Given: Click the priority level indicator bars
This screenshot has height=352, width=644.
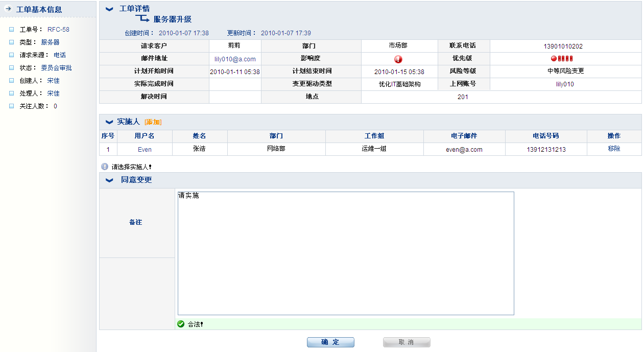Looking at the screenshot, I should (562, 59).
